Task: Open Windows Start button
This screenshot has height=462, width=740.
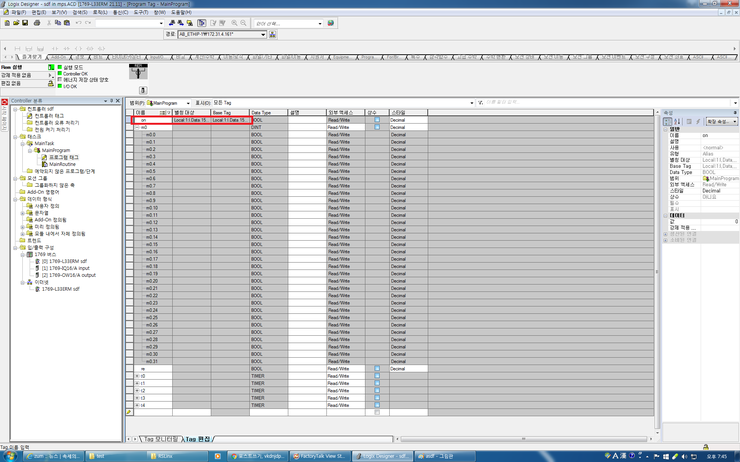Action: point(10,456)
